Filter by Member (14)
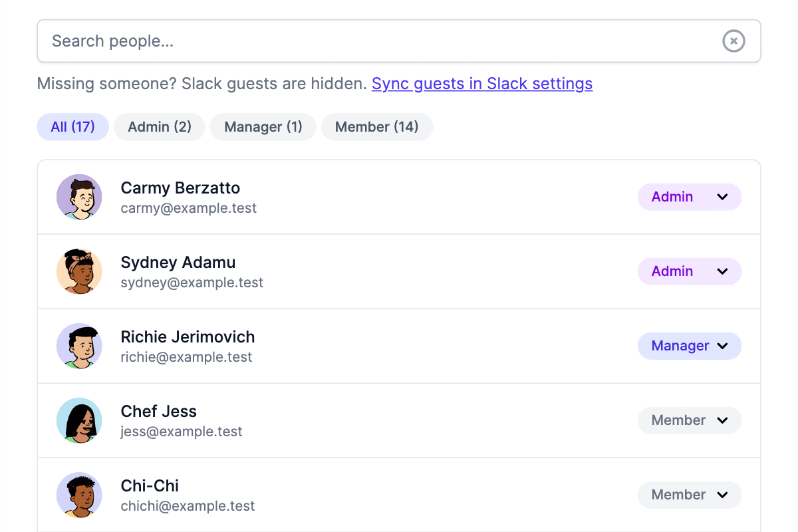798x532 pixels. (x=377, y=126)
